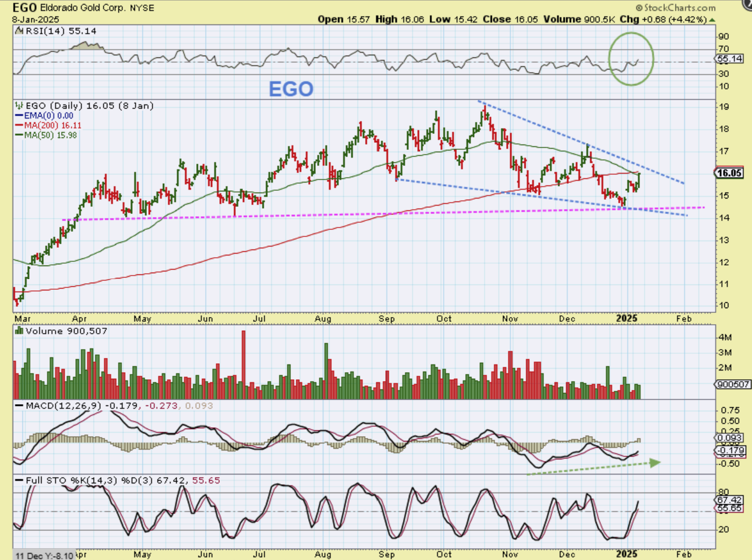Click the 55.65 stochastic axis tag
The image size is (752, 560).
(730, 509)
